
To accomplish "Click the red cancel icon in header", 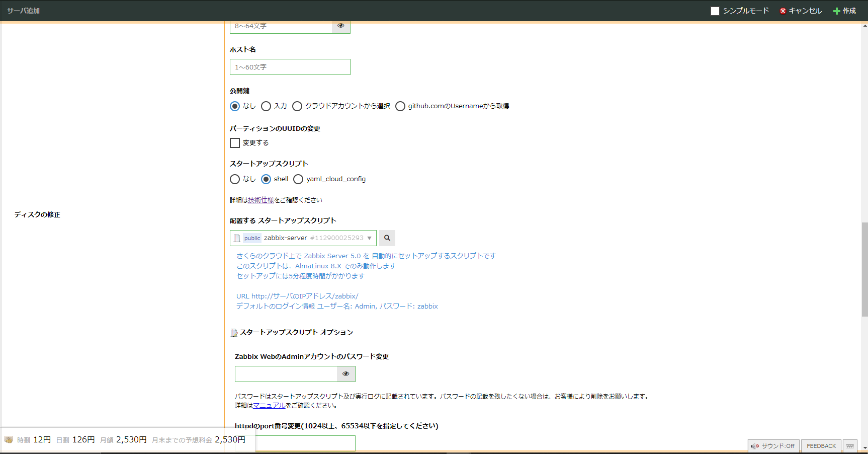I will (x=783, y=11).
